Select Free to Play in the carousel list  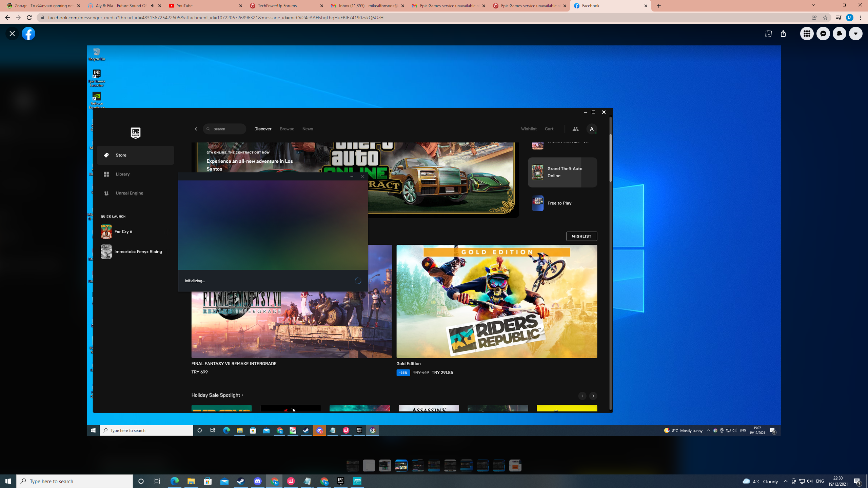(x=562, y=203)
